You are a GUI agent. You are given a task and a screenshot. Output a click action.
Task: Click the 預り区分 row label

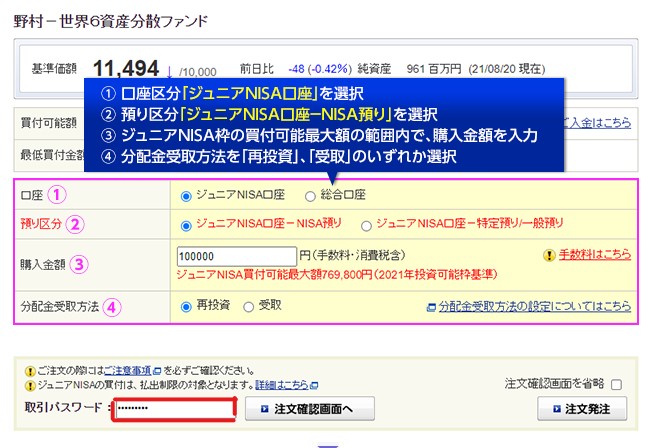coord(41,224)
